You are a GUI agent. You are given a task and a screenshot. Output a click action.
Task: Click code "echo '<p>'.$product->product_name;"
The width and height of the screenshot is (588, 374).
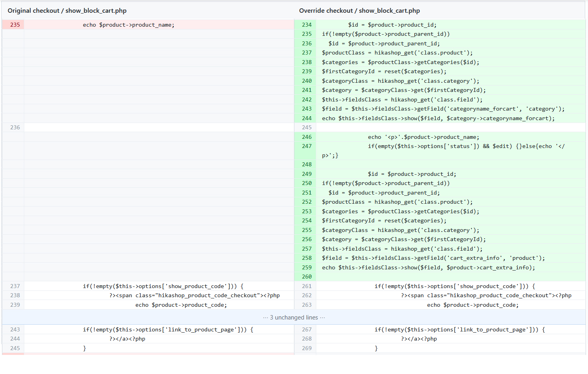point(424,137)
